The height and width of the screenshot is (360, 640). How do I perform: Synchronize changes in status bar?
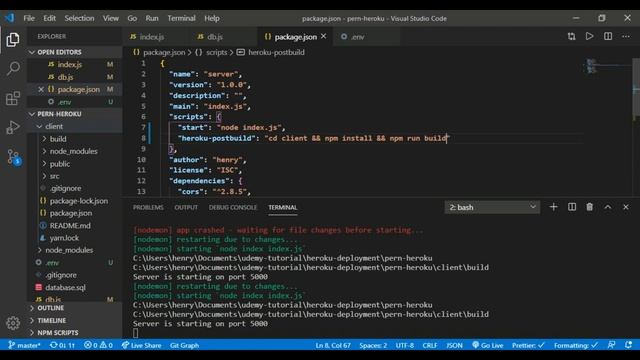[62, 345]
